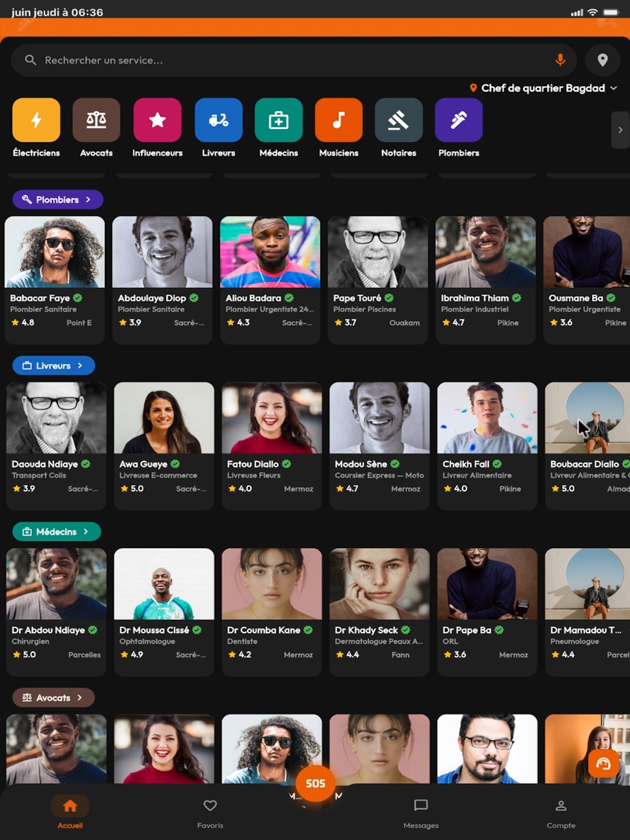View Cheikh Fall Livreur Alimentaire card
The width and height of the screenshot is (630, 840).
click(487, 446)
